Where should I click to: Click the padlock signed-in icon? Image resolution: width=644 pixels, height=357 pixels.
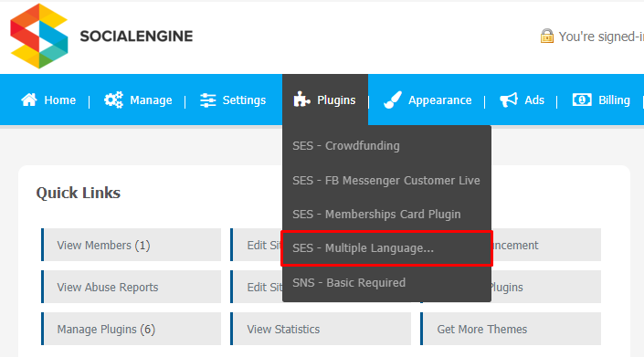point(547,37)
